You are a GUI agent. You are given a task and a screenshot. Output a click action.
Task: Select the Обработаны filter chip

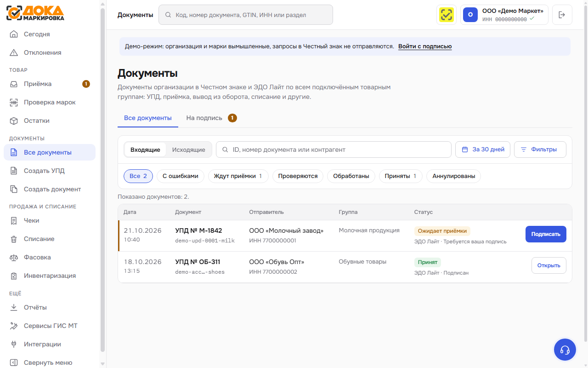[x=351, y=176]
